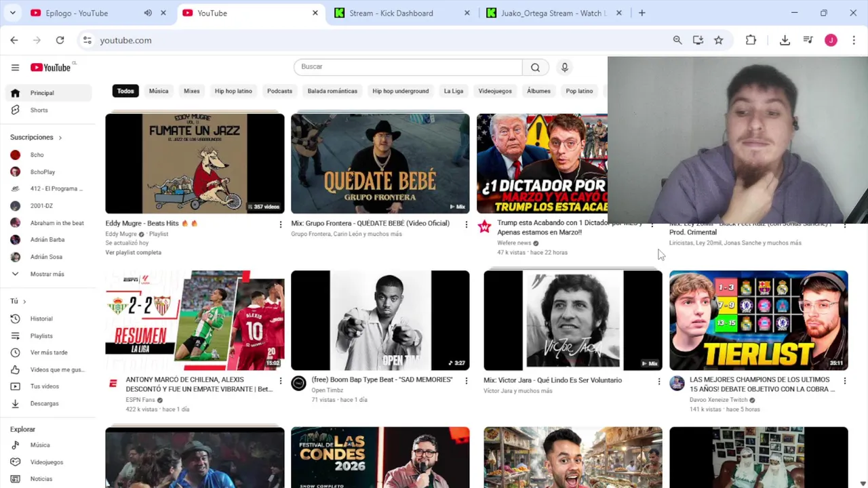Viewport: 868px width, 488px height.
Task: Open options for Mix: Victor Jara
Action: point(658,382)
